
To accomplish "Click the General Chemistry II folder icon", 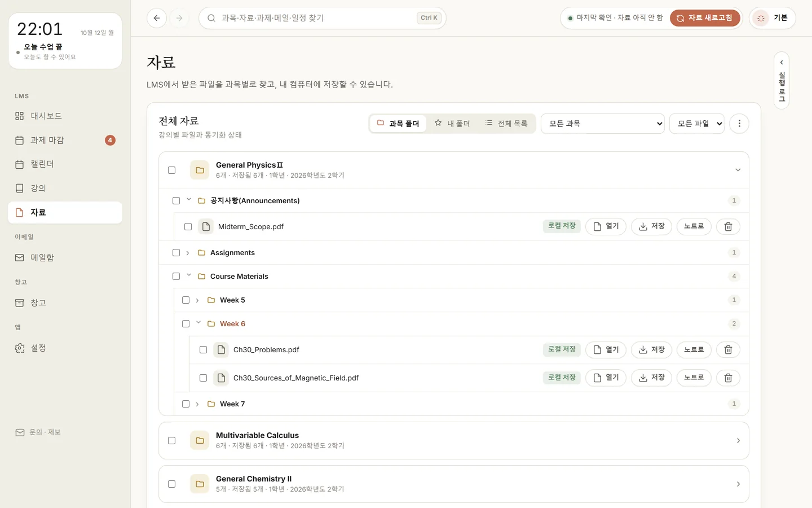I will pyautogui.click(x=200, y=484).
